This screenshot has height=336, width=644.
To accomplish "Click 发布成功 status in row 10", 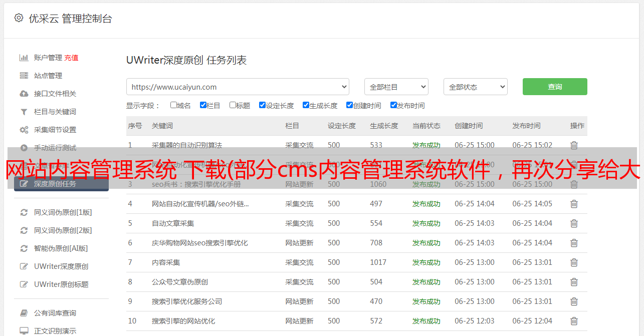I will tap(426, 321).
